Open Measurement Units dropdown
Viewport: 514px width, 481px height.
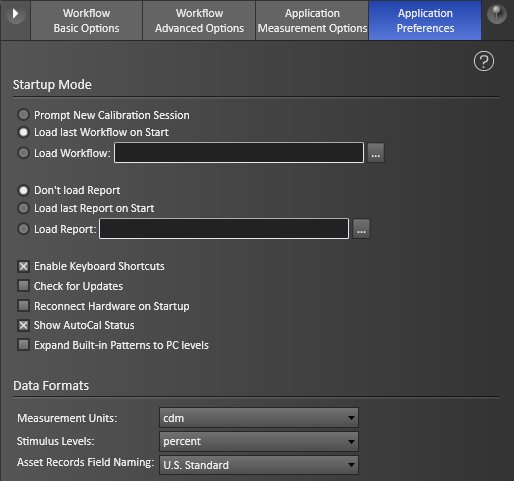tap(259, 418)
